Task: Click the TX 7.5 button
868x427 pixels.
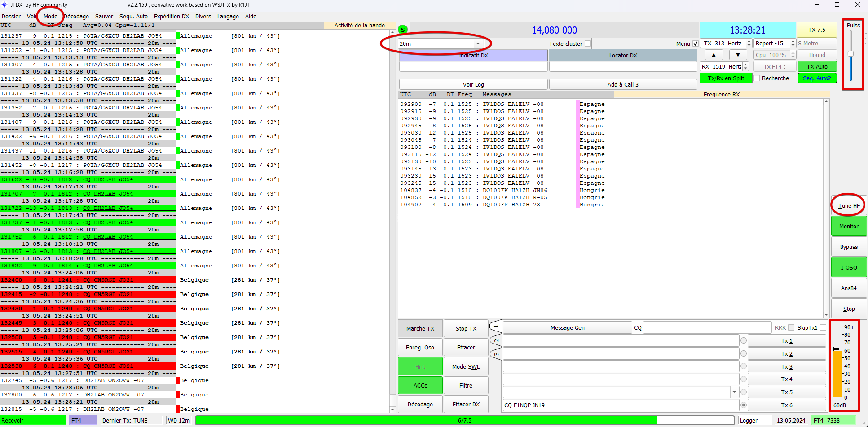Action: pos(817,30)
